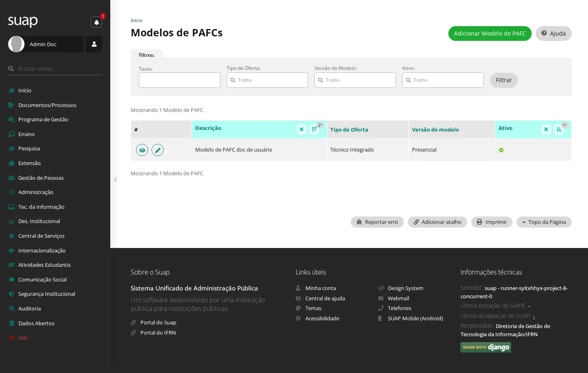Expand Administração sidebar menu
The image size is (588, 373).
pyautogui.click(x=55, y=192)
